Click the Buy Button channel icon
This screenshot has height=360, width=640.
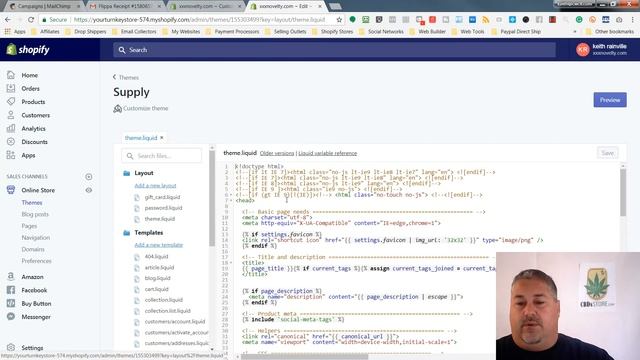[11, 303]
